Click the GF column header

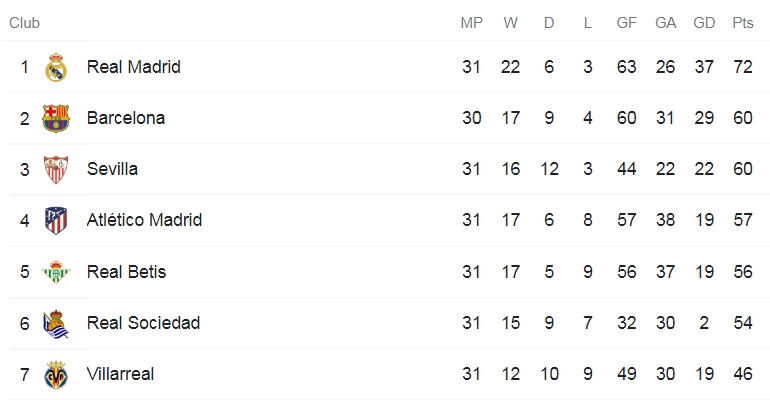[627, 23]
